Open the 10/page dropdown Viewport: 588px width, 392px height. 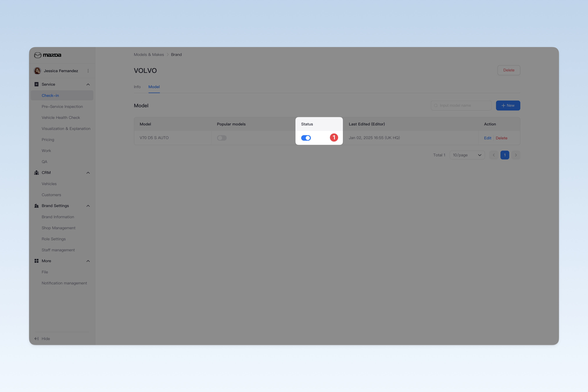click(x=467, y=155)
